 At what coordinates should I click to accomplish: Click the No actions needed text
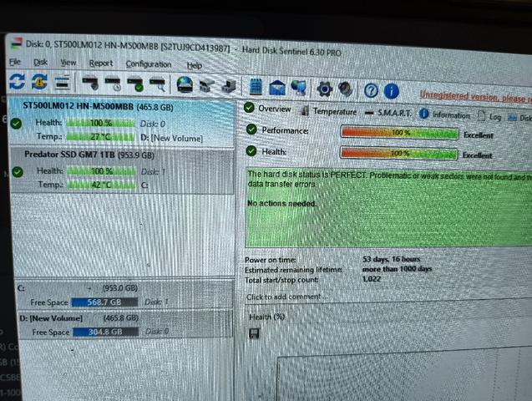point(282,204)
